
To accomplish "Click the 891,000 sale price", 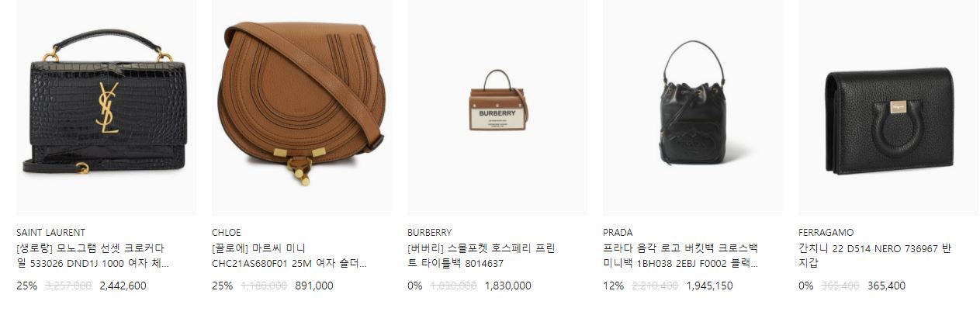I will pos(314,286).
